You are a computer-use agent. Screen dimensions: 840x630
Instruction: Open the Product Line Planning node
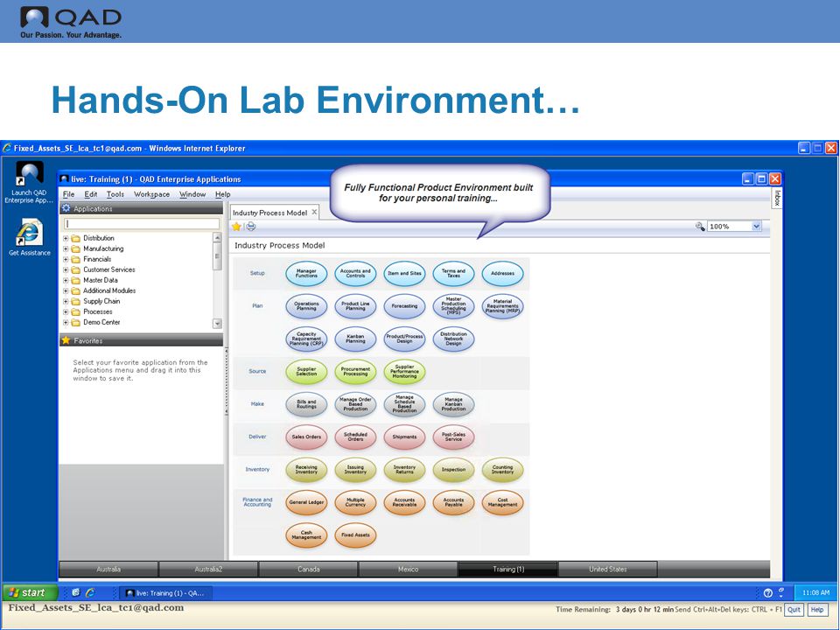pos(355,306)
